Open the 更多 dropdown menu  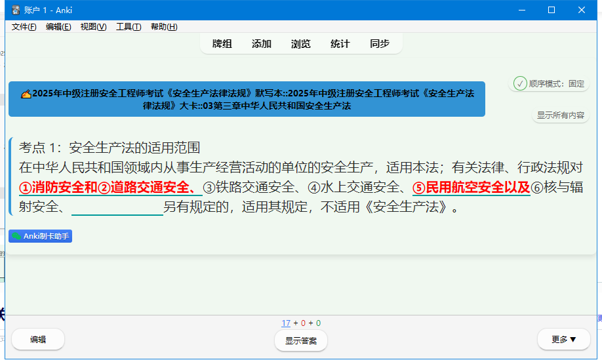[563, 340]
